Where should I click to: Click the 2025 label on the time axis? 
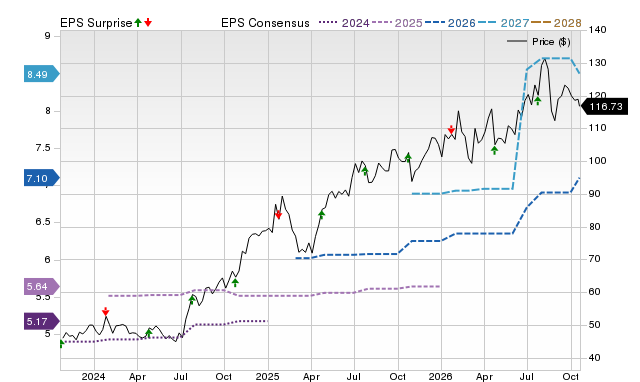pyautogui.click(x=267, y=376)
